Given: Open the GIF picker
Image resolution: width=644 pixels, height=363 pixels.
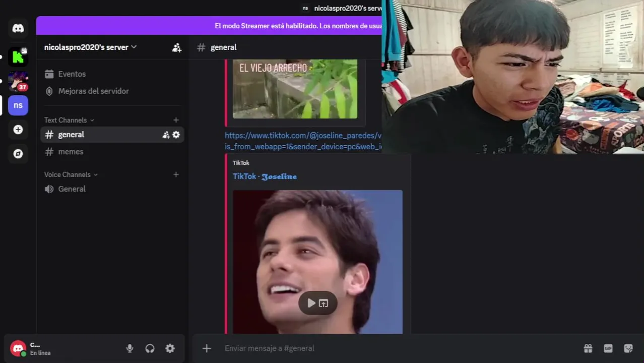Looking at the screenshot, I should coord(608,348).
